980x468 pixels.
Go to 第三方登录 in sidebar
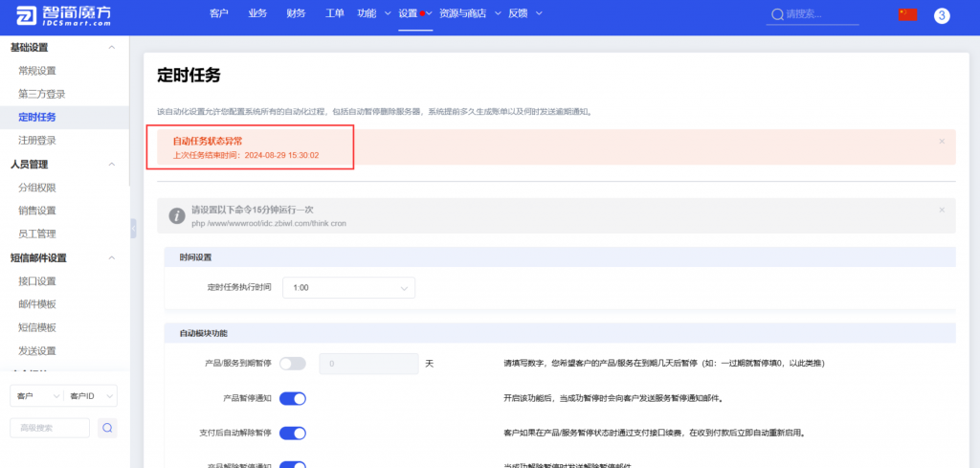click(42, 94)
